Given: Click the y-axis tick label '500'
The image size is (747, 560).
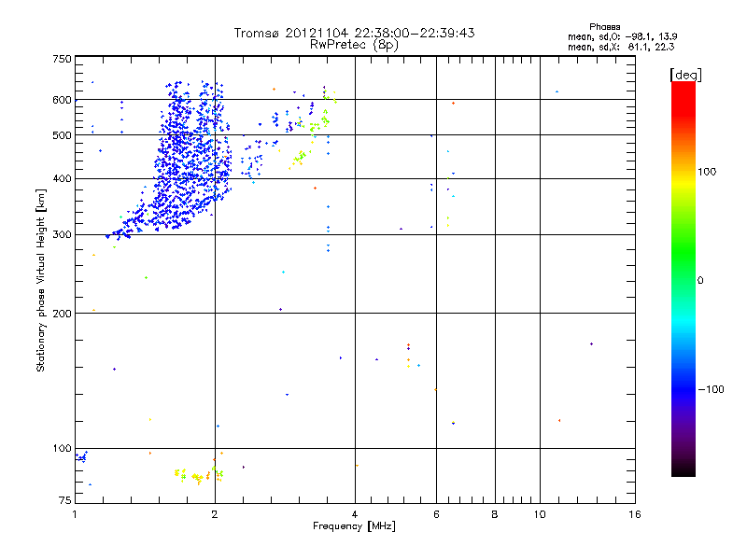Looking at the screenshot, I should 62,135.
